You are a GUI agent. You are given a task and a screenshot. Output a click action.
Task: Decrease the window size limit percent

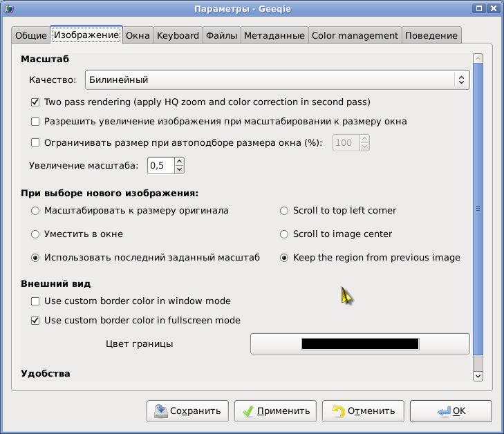(x=364, y=147)
